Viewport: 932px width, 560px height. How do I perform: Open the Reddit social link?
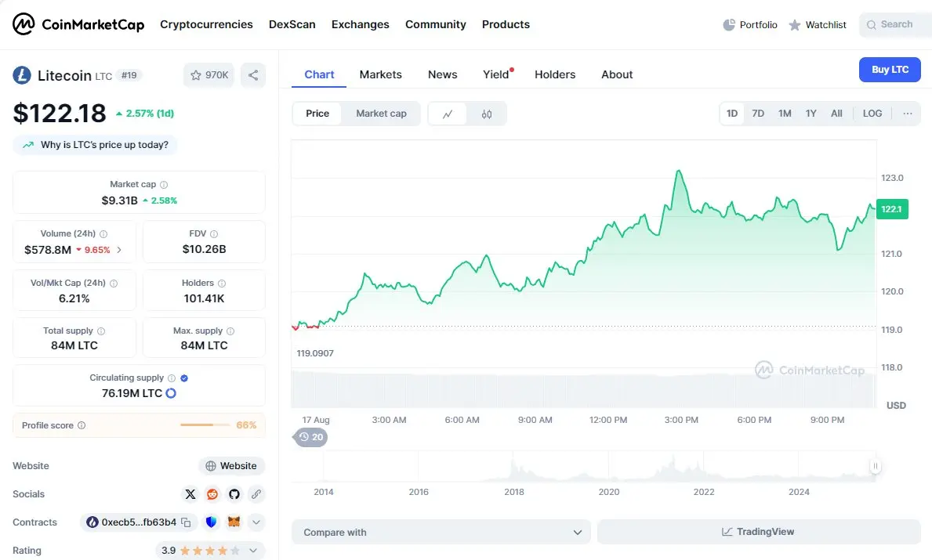click(x=212, y=494)
